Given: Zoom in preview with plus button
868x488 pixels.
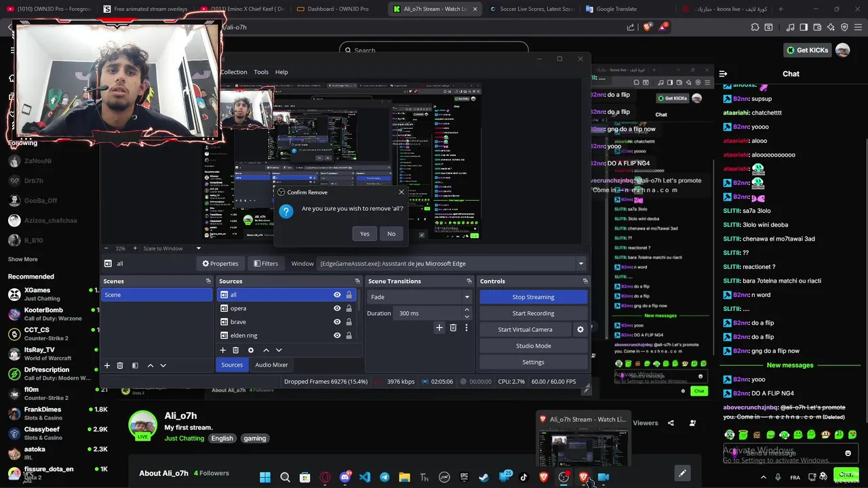Looking at the screenshot, I should coord(135,248).
